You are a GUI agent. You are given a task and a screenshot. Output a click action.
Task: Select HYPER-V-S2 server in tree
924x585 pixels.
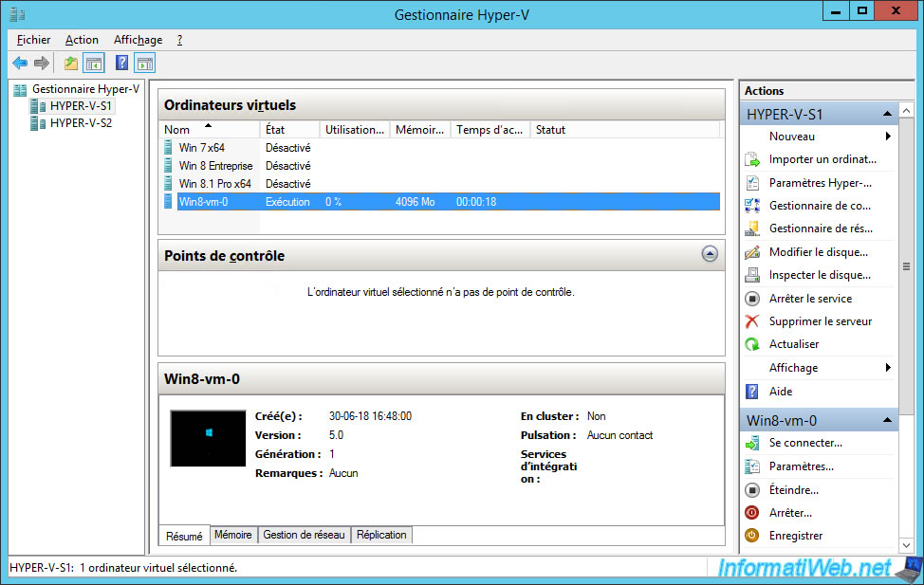(x=81, y=123)
